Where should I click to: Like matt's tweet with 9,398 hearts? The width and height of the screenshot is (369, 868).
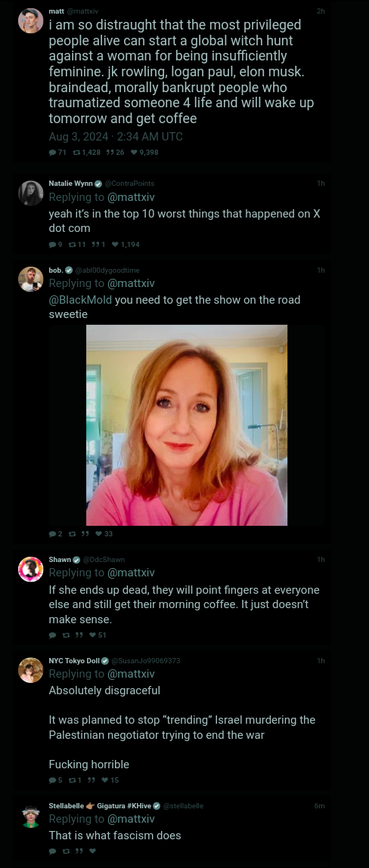point(134,153)
